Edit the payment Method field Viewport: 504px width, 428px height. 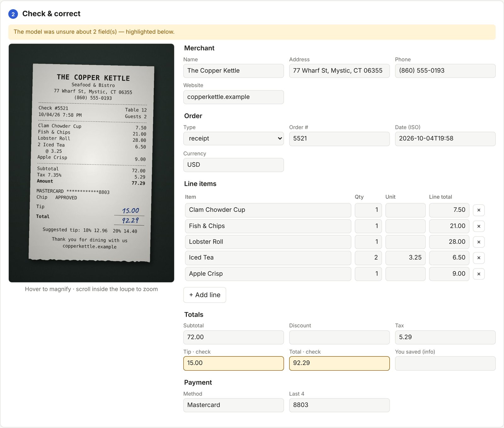[233, 405]
